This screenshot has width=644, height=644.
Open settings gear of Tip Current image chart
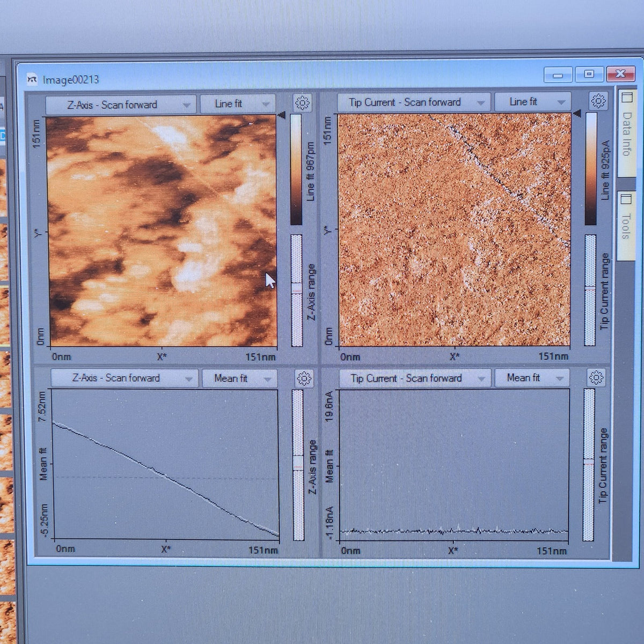coord(598,100)
